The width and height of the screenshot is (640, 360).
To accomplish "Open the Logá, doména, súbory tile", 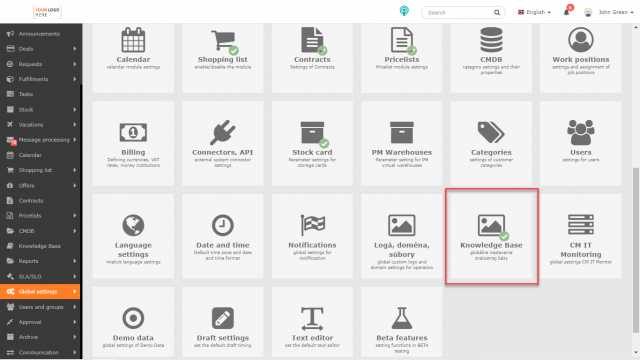I will (x=402, y=236).
